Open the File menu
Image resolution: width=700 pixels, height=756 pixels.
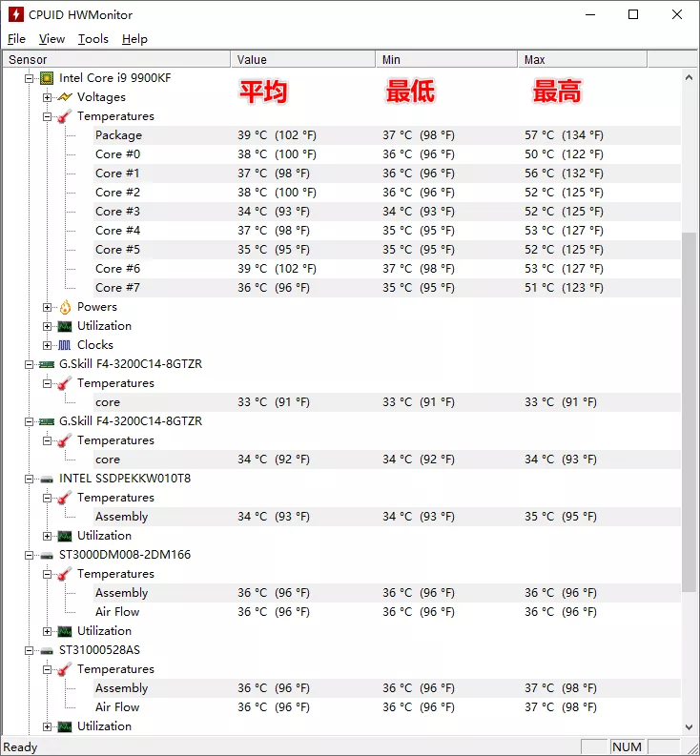(16, 39)
